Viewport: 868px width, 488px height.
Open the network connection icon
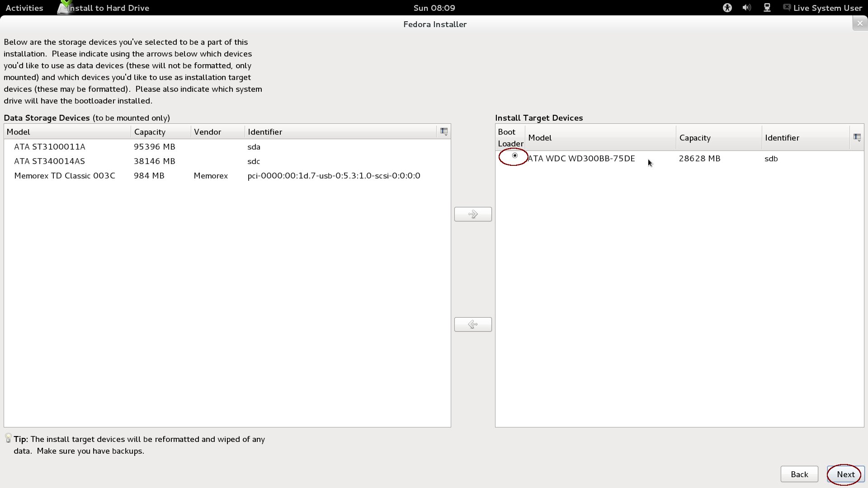[x=767, y=8]
